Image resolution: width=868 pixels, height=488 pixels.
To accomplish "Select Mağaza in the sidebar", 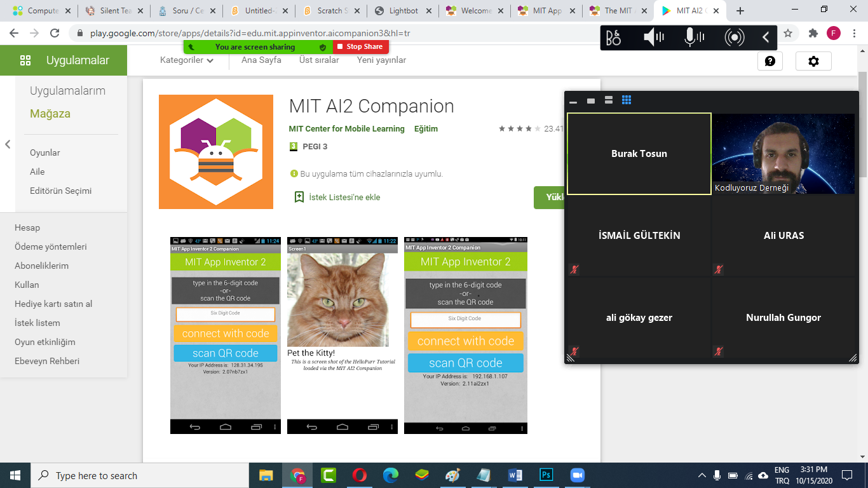I will coord(50,114).
